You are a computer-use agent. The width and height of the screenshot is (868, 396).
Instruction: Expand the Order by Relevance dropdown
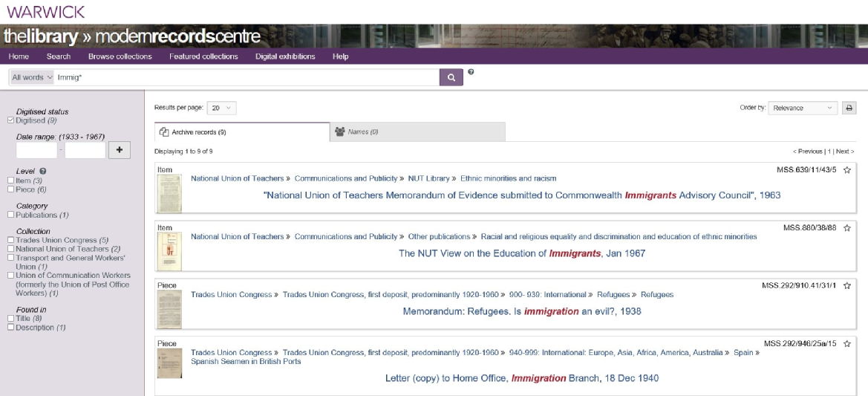803,108
